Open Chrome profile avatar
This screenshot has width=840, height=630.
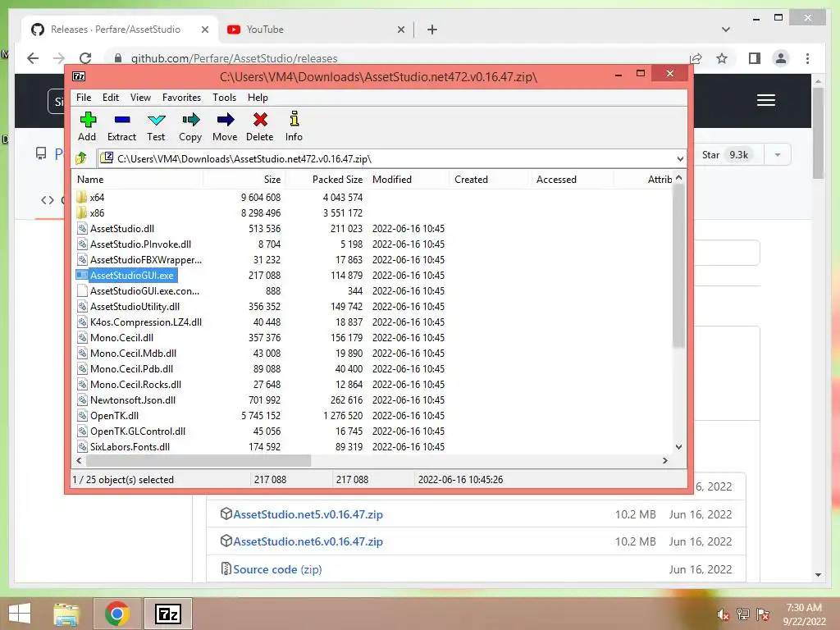781,58
